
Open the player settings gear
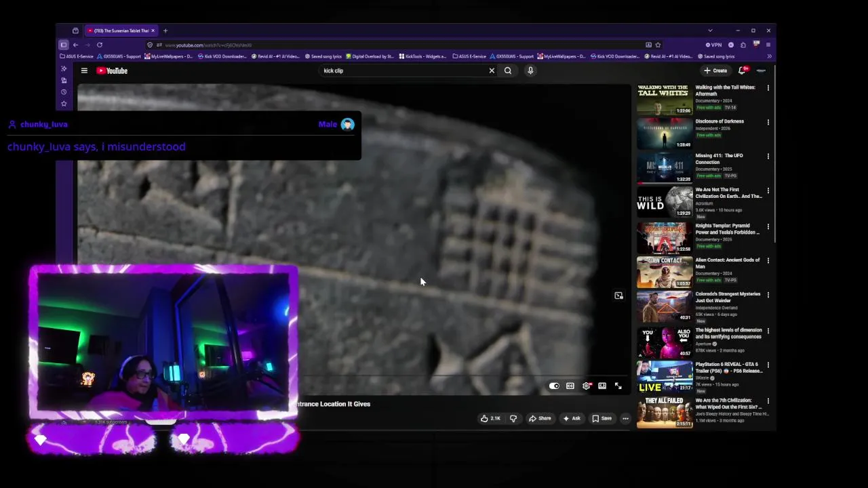click(587, 386)
